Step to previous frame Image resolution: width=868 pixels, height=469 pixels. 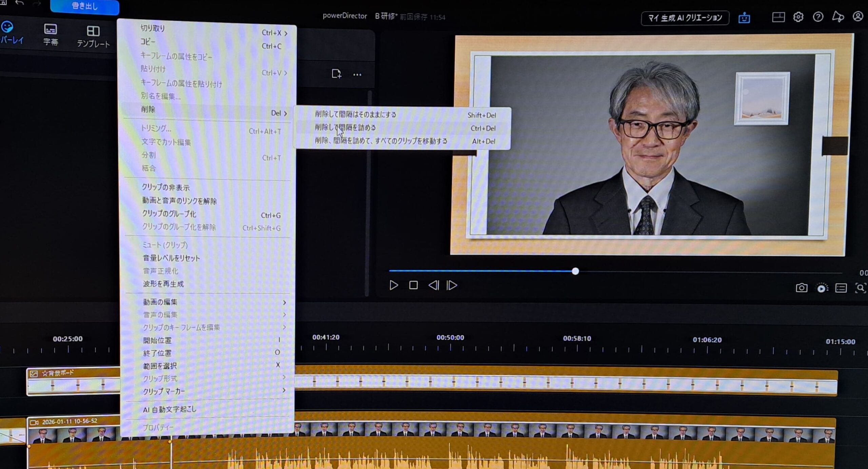tap(433, 285)
